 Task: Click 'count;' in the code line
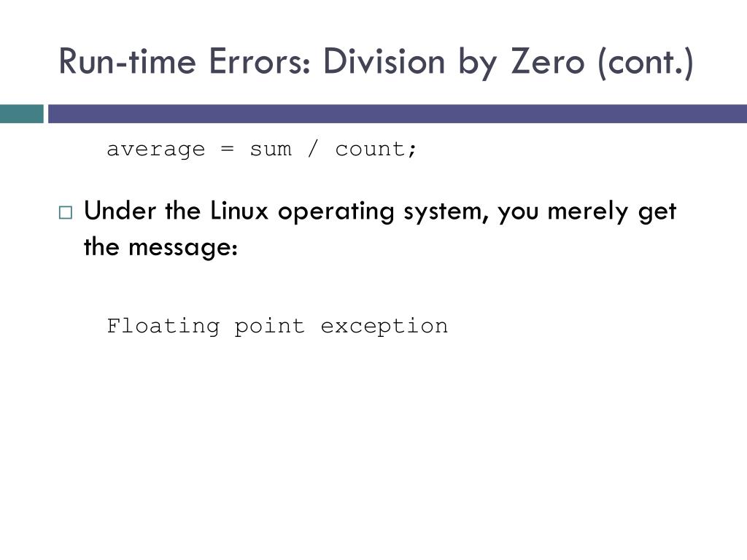(376, 149)
